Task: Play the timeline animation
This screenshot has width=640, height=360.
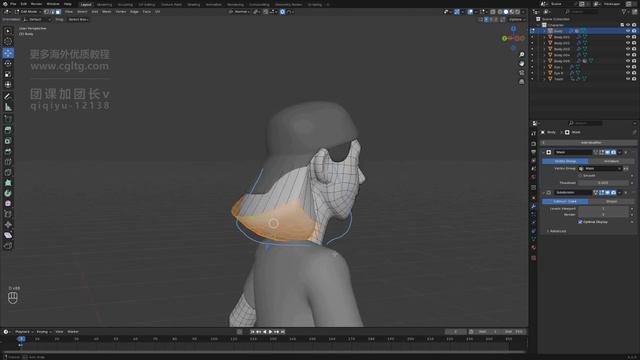Action: (271, 332)
